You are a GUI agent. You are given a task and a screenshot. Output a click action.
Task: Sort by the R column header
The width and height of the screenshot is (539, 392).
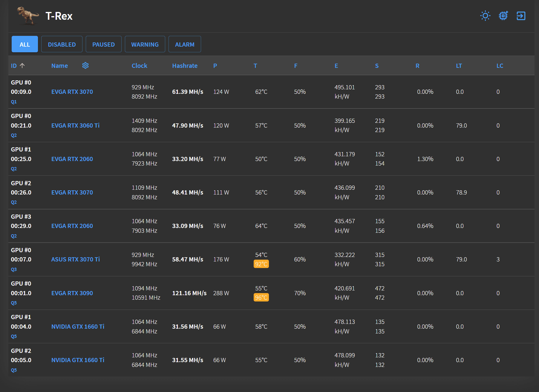click(417, 66)
